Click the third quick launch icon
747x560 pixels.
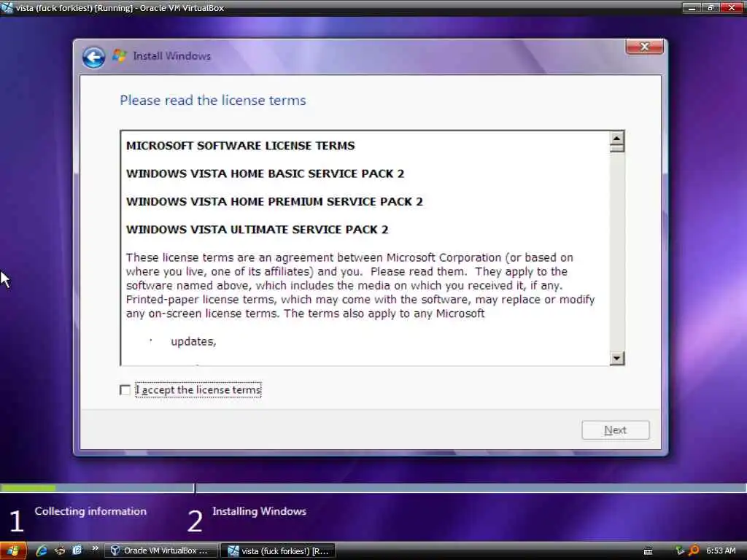77,551
